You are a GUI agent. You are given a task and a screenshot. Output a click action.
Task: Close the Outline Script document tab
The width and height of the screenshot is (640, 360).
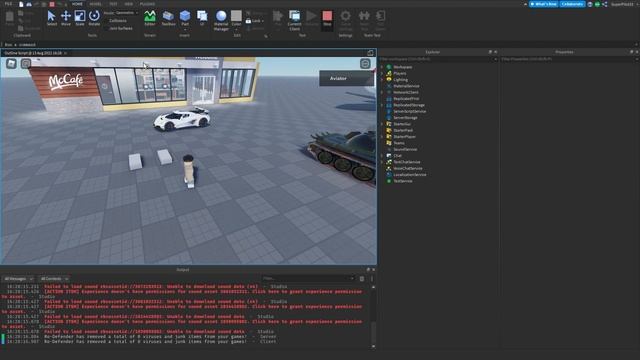point(65,53)
